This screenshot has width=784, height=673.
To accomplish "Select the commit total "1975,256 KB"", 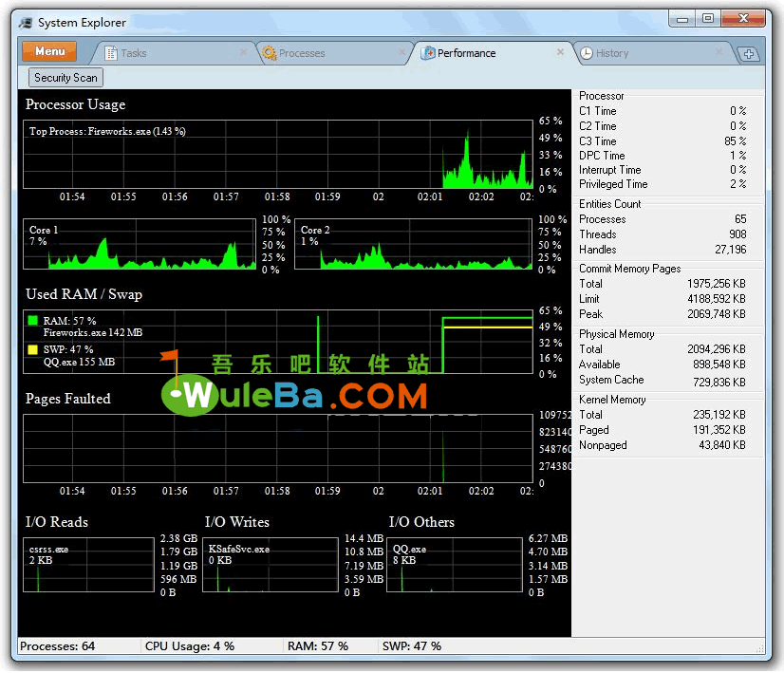I will point(717,284).
